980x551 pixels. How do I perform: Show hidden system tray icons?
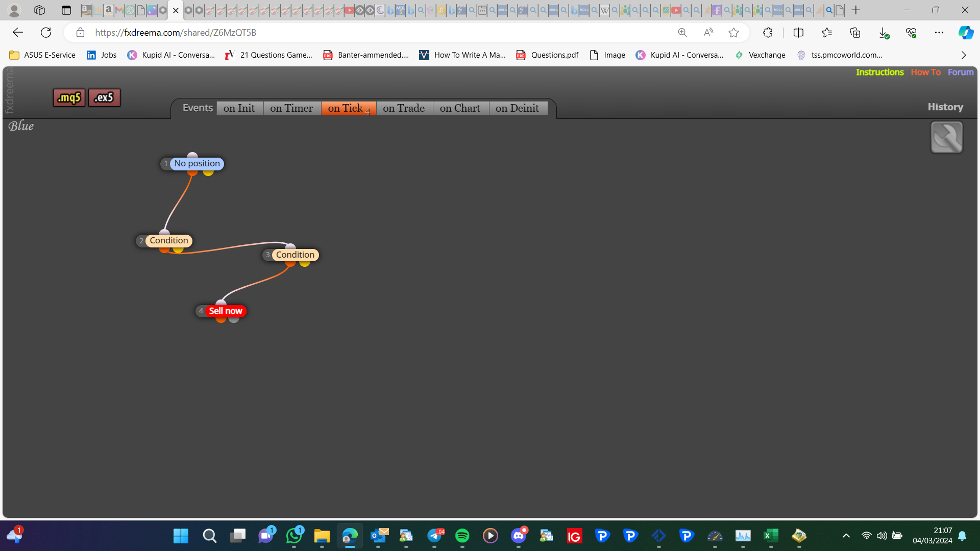coord(846,536)
